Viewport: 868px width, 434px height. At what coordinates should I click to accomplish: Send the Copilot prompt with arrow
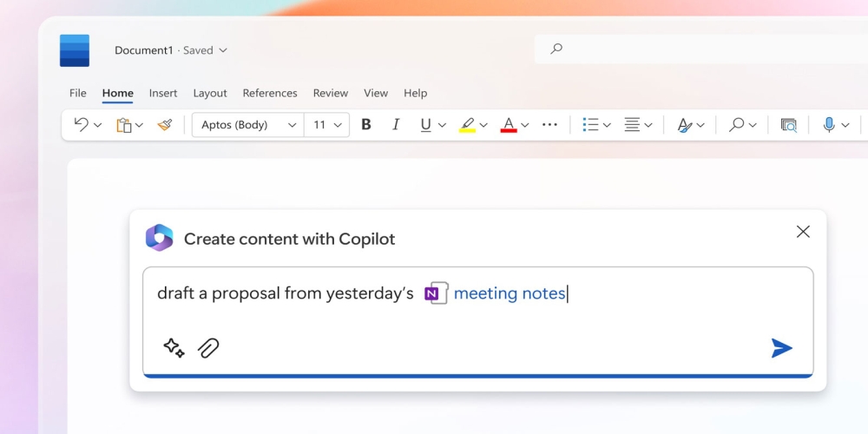point(782,348)
